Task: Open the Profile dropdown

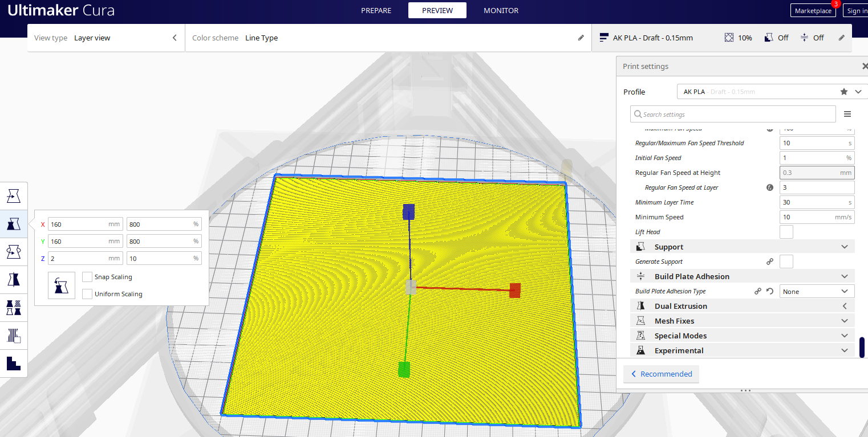Action: (x=772, y=92)
